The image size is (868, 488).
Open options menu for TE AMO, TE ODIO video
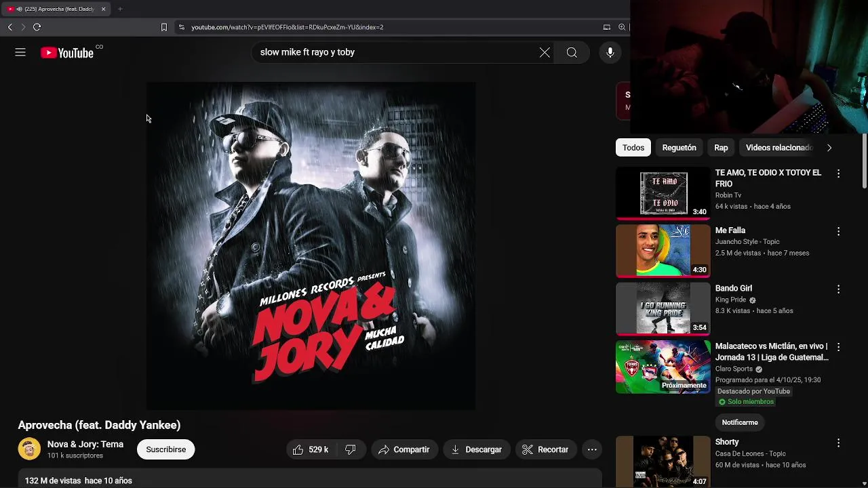coord(838,174)
